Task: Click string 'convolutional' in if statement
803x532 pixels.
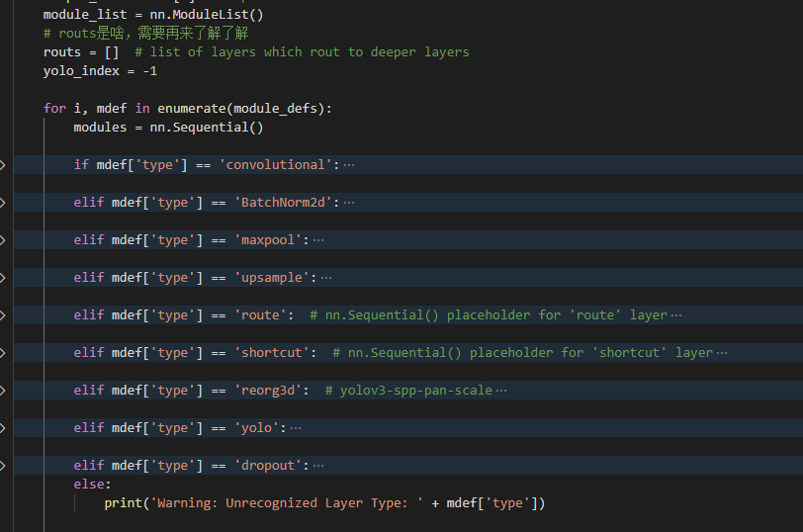Action: 276,165
